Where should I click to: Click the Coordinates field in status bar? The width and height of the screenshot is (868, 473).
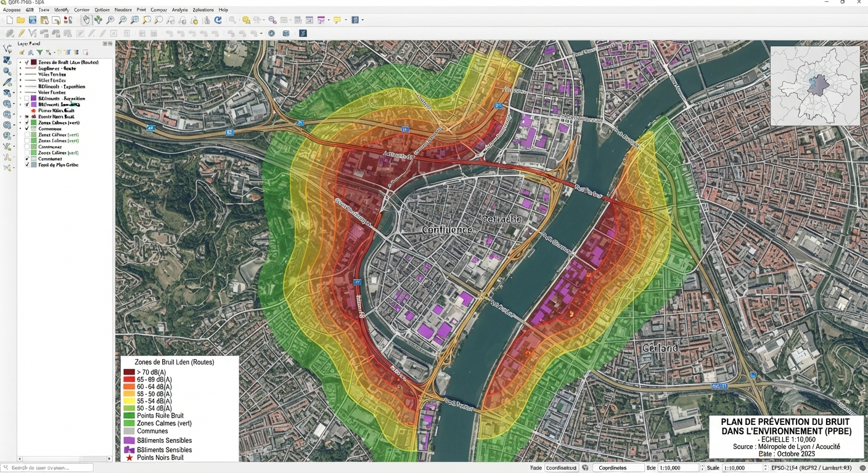(x=618, y=468)
